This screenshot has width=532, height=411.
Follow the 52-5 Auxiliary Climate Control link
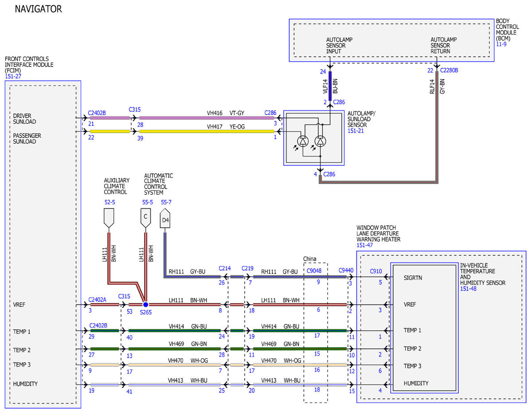pos(110,202)
